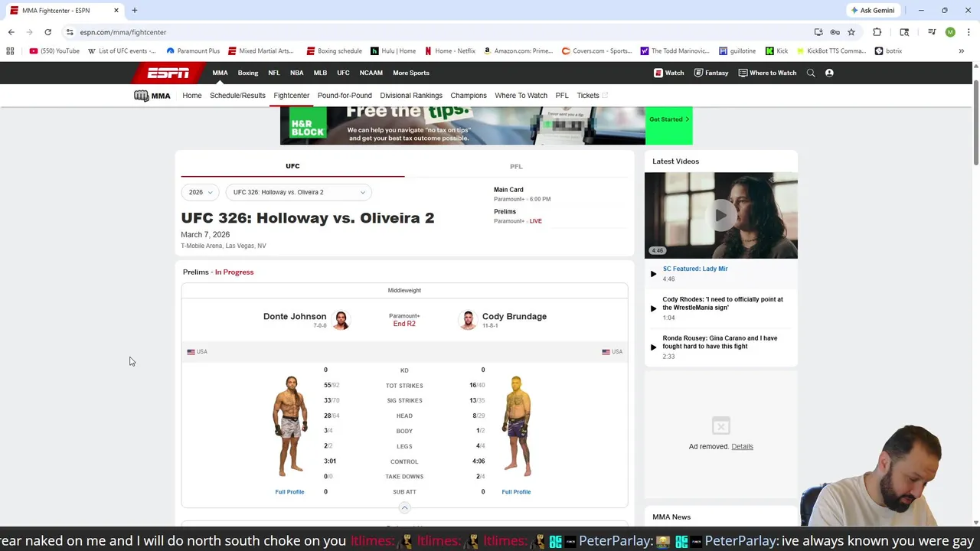
Task: View site information icon in address bar
Action: [x=70, y=32]
